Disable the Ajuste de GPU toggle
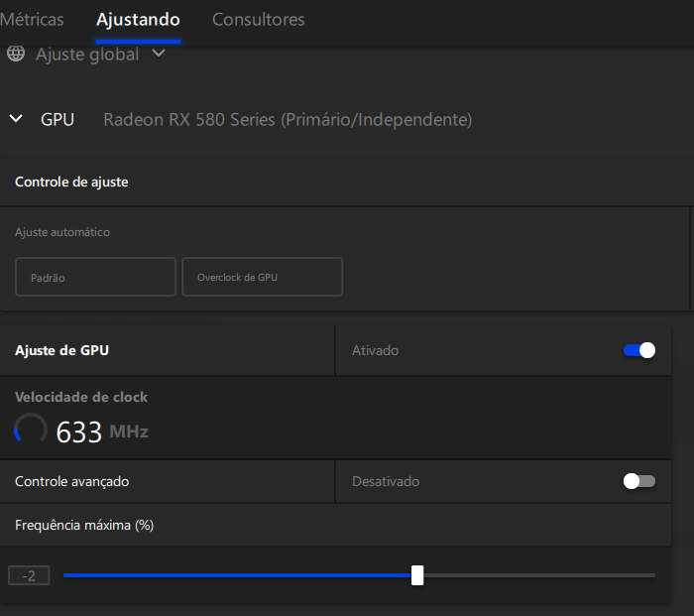694x616 pixels. click(x=639, y=350)
